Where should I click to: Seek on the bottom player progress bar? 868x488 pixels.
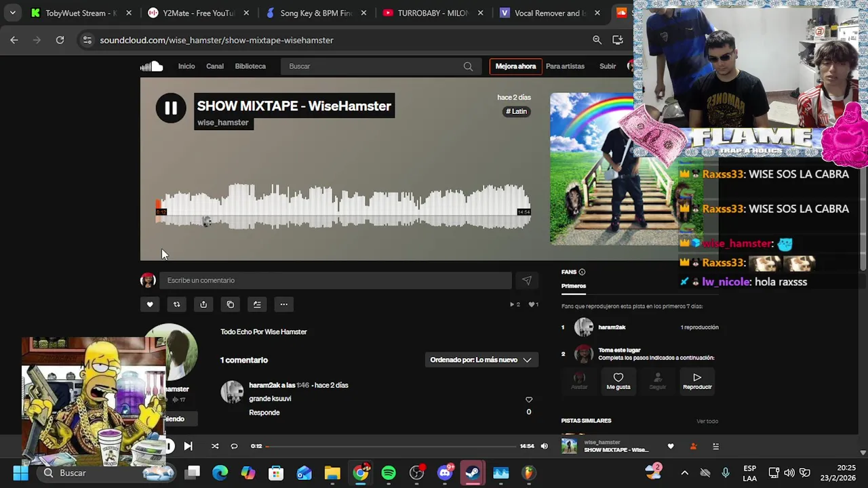(x=391, y=446)
